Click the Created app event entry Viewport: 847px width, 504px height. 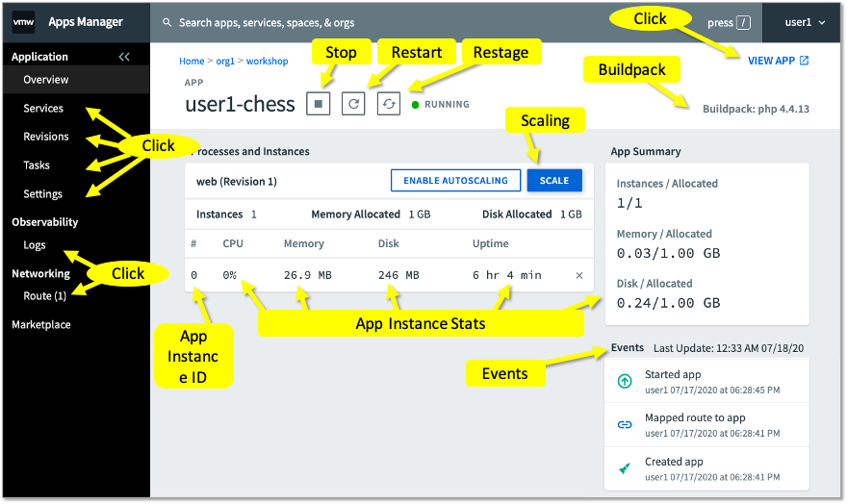(706, 468)
